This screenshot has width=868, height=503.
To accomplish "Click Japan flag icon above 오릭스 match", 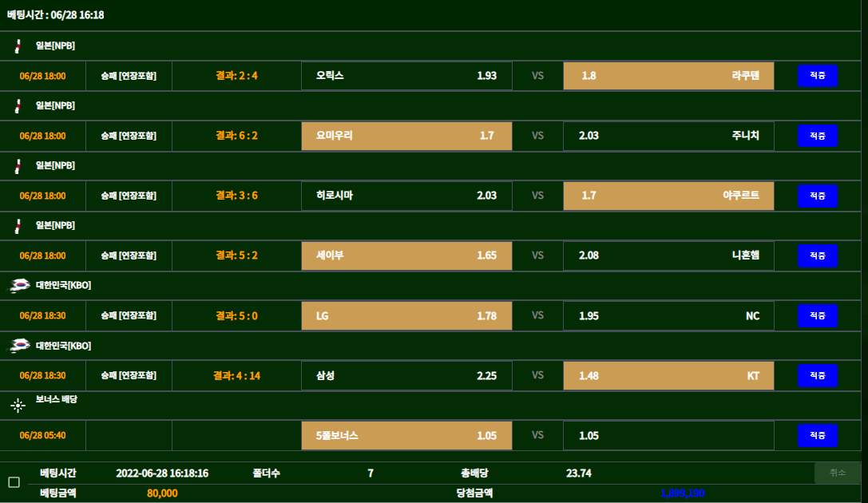I will point(18,46).
